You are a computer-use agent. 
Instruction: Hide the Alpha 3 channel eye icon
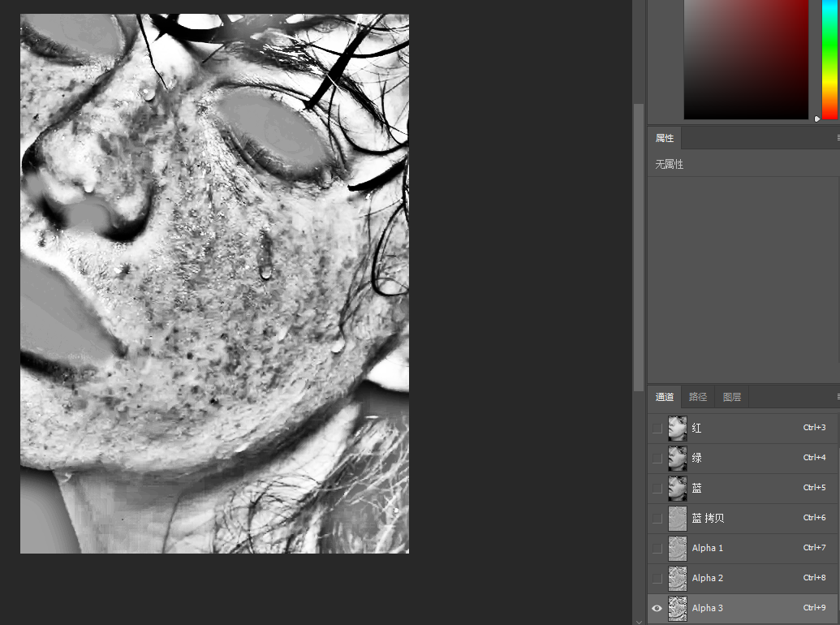(657, 608)
